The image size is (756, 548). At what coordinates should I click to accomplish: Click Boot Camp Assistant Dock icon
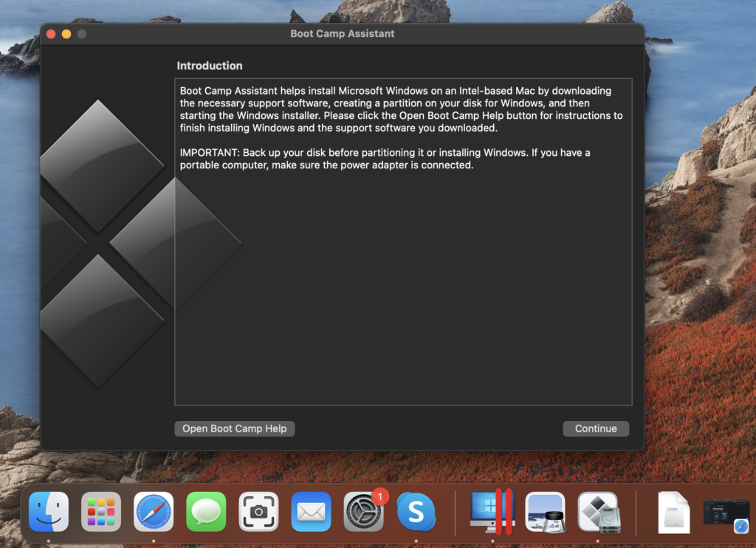(598, 512)
